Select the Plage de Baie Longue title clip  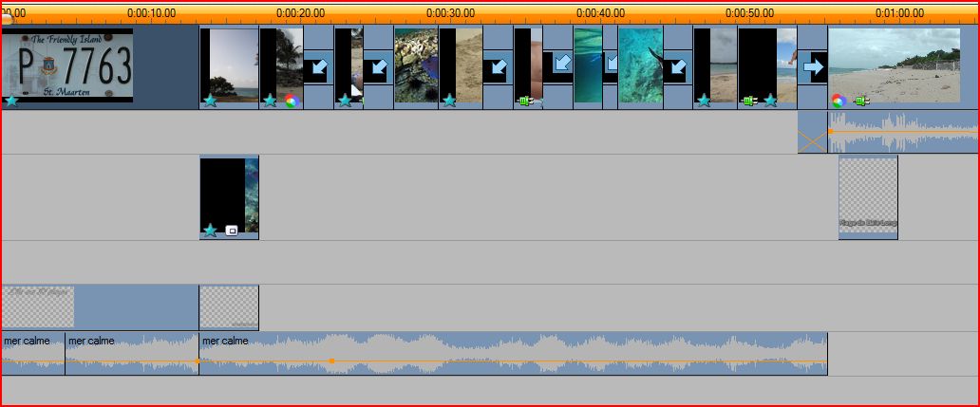(x=868, y=197)
